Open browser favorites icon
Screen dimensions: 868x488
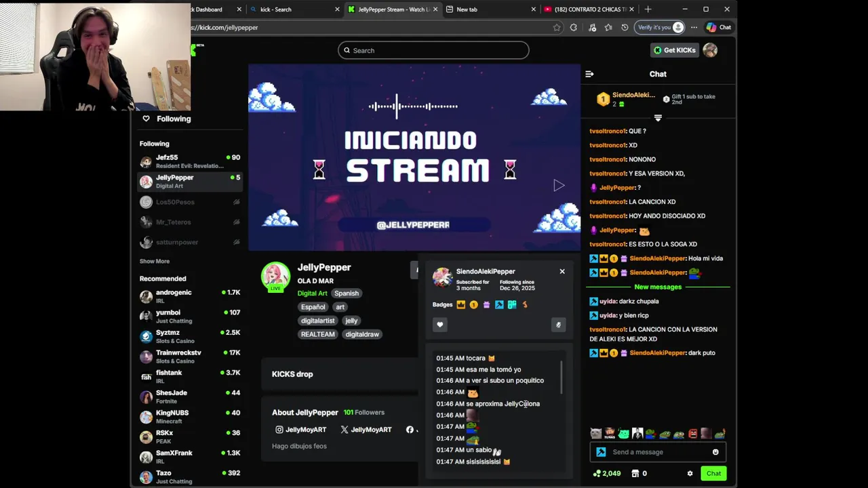[608, 28]
